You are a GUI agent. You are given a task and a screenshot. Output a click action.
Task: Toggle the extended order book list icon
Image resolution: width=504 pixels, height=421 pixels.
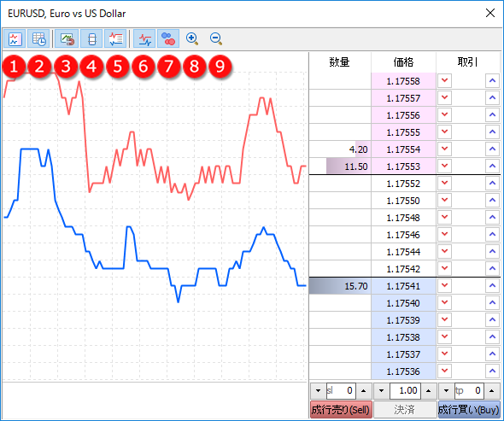(x=115, y=39)
